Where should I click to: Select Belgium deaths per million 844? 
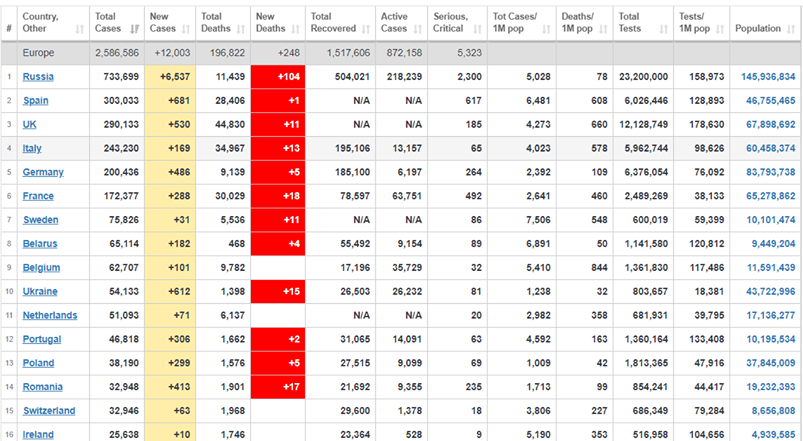tap(585, 268)
